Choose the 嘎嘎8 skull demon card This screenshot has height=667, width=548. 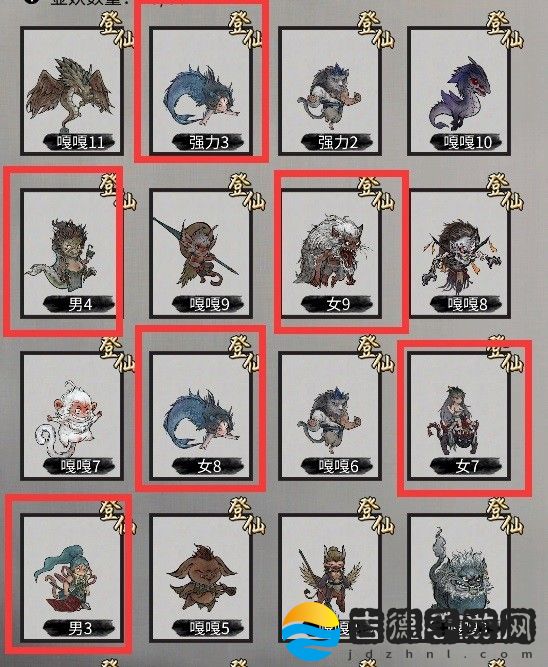click(x=459, y=254)
